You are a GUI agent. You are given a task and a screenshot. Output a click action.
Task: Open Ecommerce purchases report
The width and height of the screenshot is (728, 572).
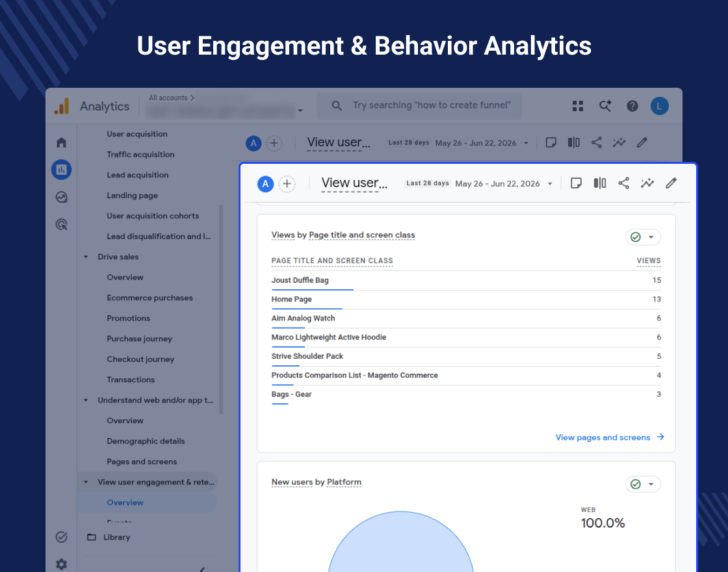(149, 298)
